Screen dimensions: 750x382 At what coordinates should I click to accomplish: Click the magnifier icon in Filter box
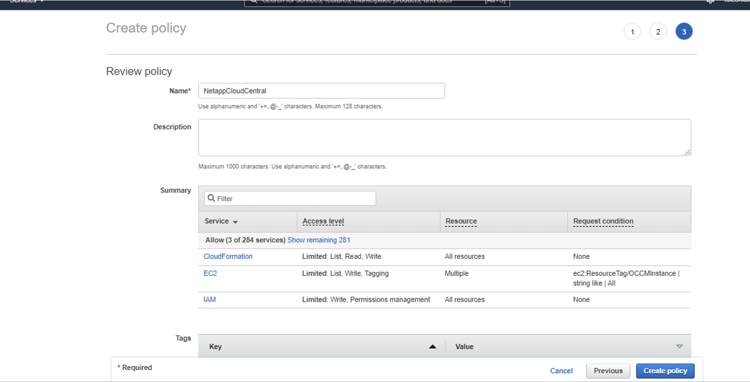(211, 198)
